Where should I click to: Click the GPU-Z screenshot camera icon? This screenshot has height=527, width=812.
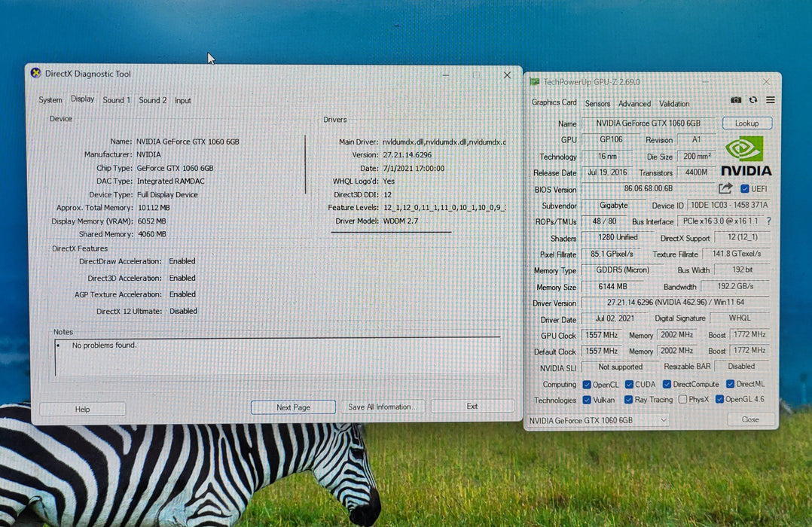coord(735,100)
